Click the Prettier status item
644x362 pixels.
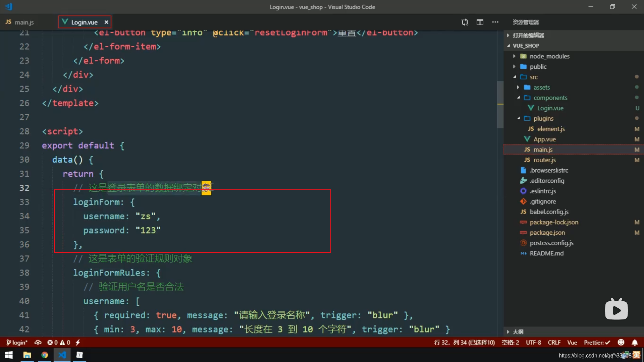pyautogui.click(x=597, y=343)
